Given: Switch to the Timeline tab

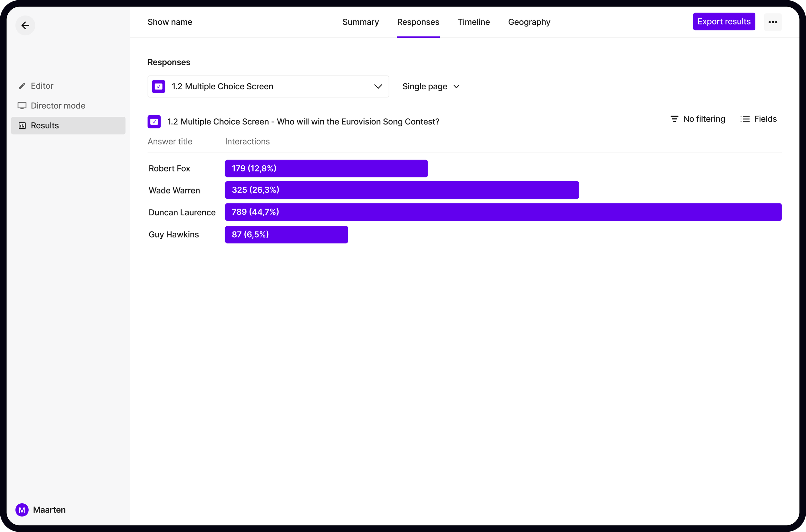Looking at the screenshot, I should pos(473,22).
